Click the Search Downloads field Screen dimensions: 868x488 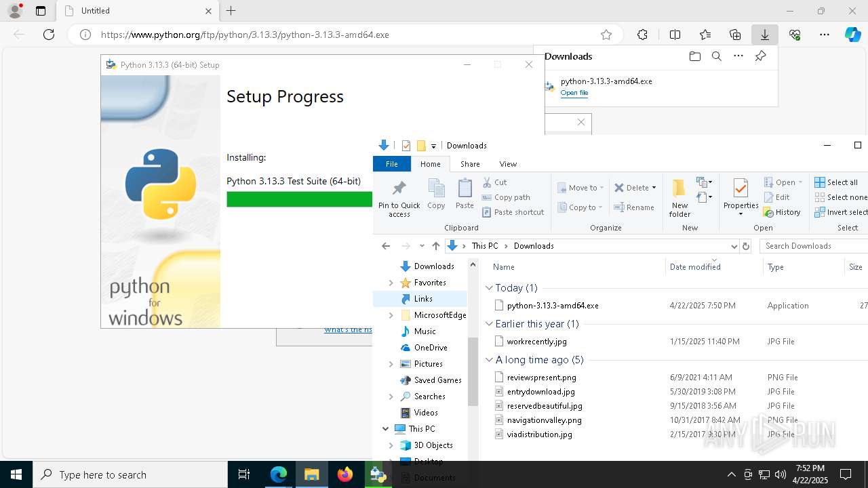click(x=813, y=246)
